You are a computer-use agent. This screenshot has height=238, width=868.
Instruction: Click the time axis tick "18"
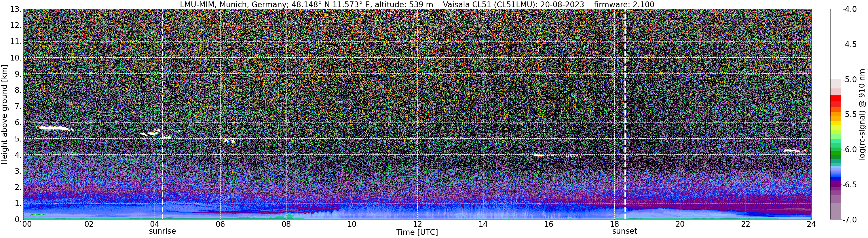(x=615, y=224)
